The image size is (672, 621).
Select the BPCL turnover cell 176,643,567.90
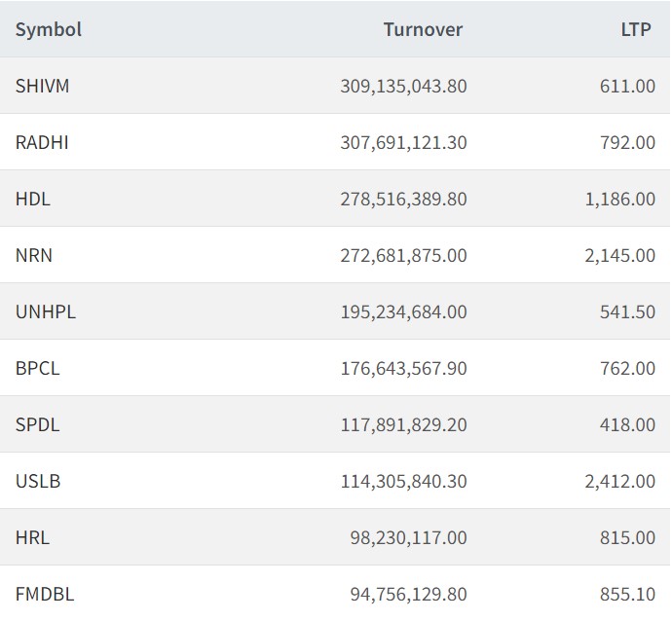pyautogui.click(x=403, y=368)
